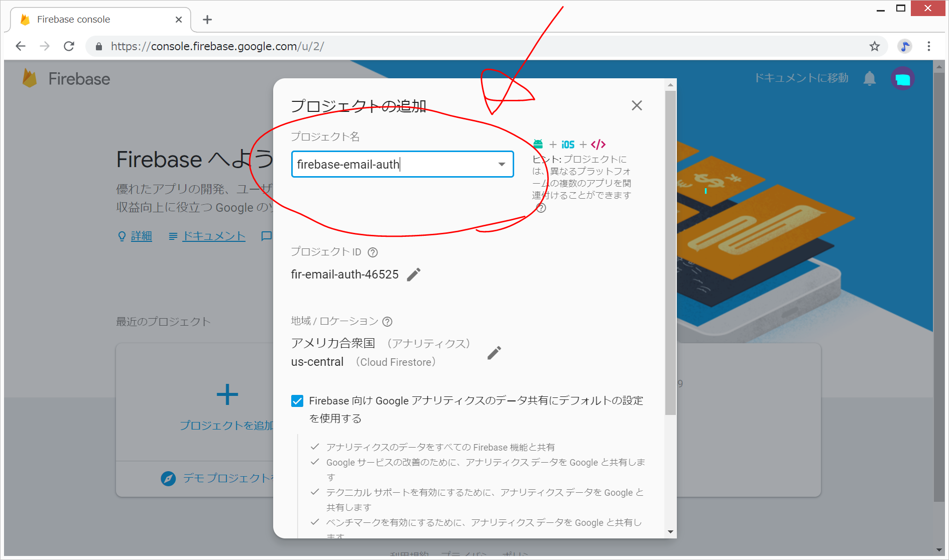Open Chrome's three-dot menu
This screenshot has height=560, width=949.
(929, 46)
